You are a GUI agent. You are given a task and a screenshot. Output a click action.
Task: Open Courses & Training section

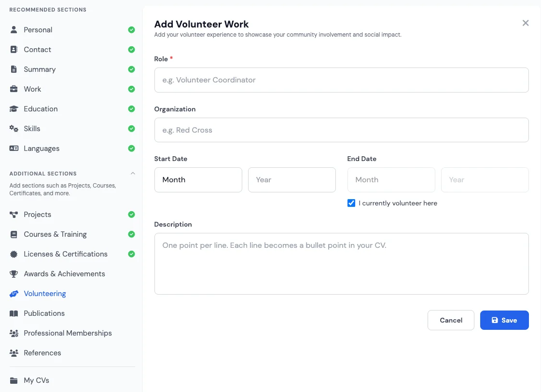click(x=72, y=234)
